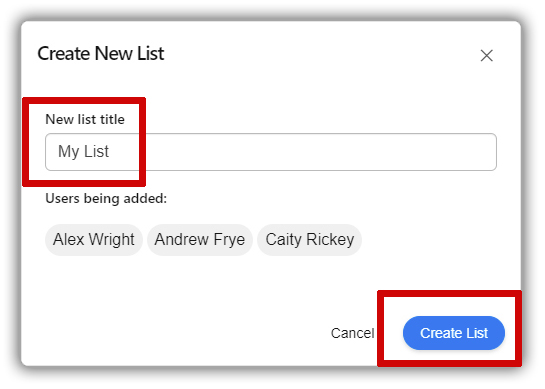Click the New list title input field
This screenshot has width=545, height=389.
click(x=271, y=152)
